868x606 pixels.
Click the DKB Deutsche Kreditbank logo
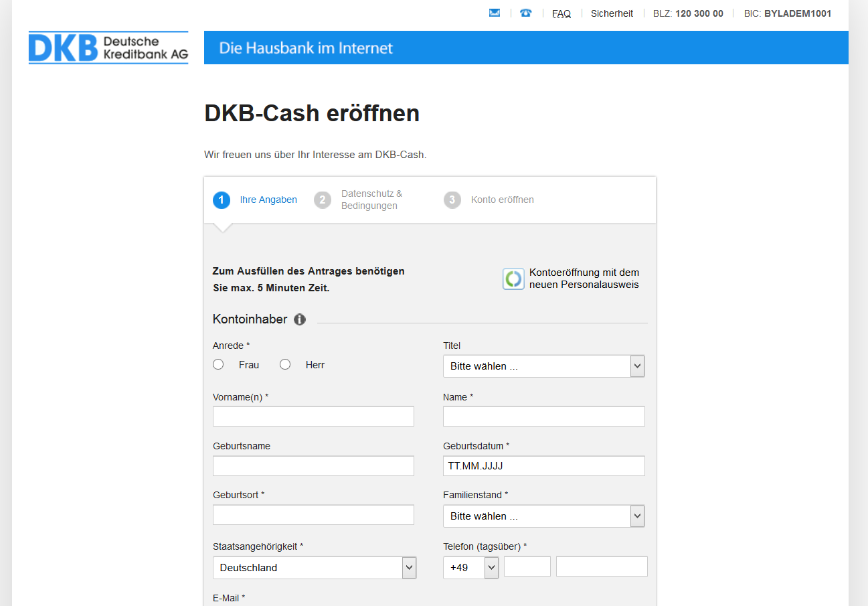pyautogui.click(x=108, y=48)
